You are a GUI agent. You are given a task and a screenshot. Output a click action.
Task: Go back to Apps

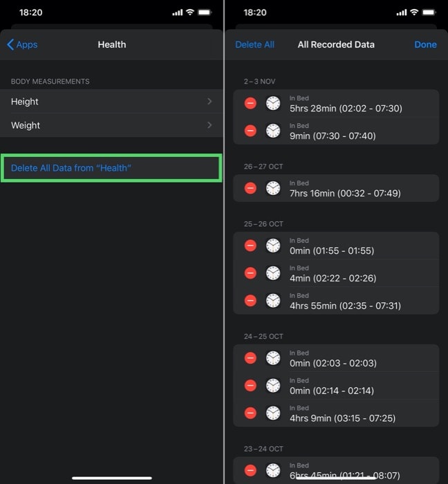point(22,44)
